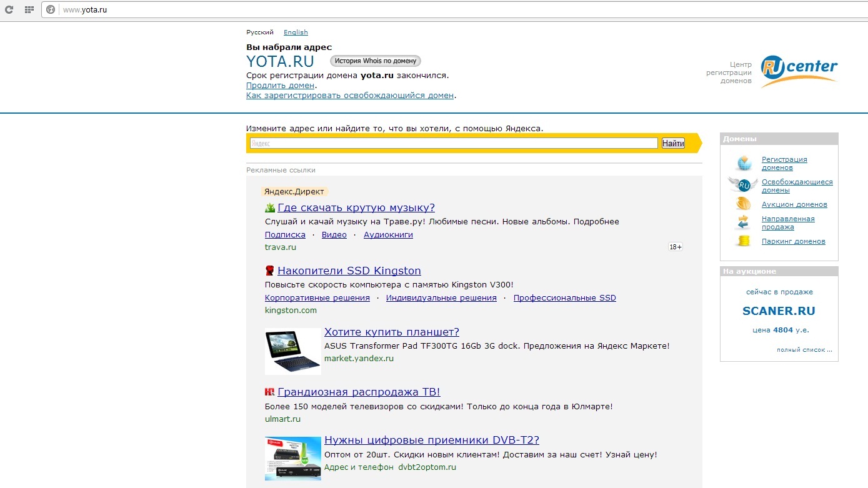The width and height of the screenshot is (868, 488).
Task: Click the arrows icon beside Направленная продажа
Action: (x=744, y=222)
